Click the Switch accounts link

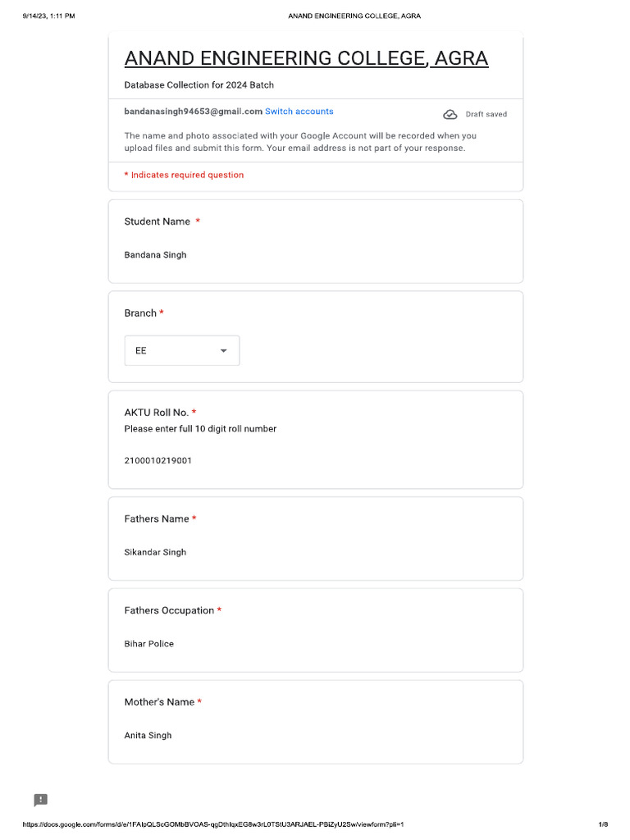pos(299,112)
